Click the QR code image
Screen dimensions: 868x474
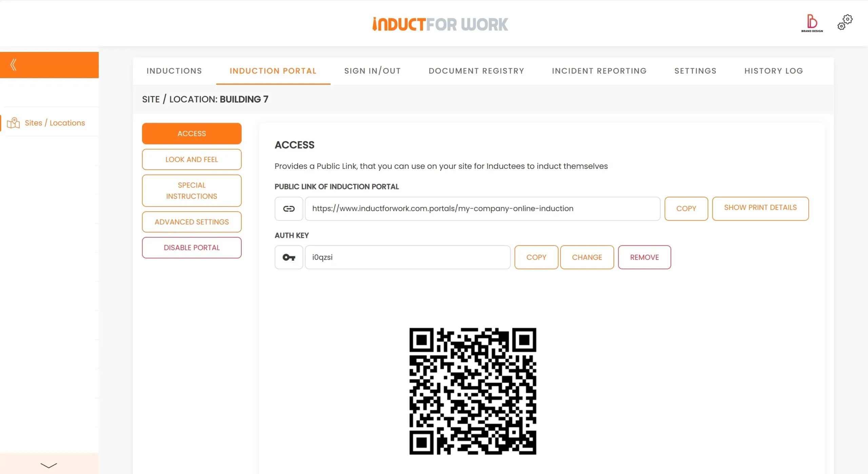pyautogui.click(x=473, y=391)
